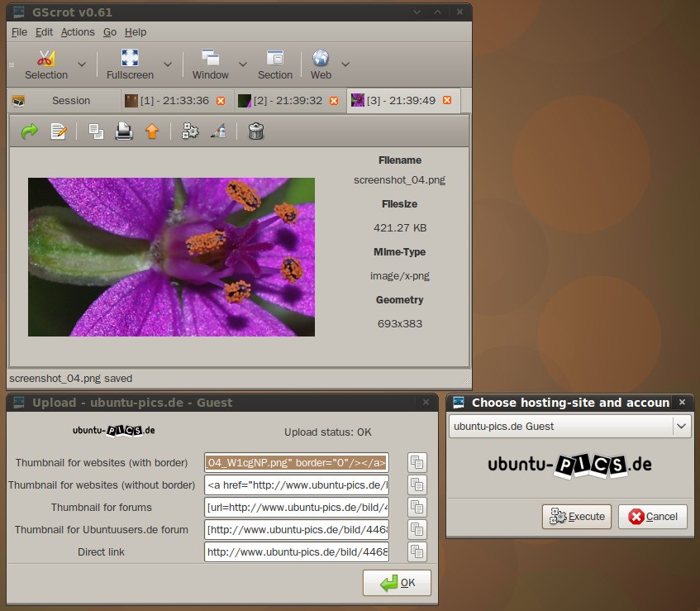The height and width of the screenshot is (611, 700).
Task: Click the orange upload arrow icon
Action: click(x=151, y=131)
